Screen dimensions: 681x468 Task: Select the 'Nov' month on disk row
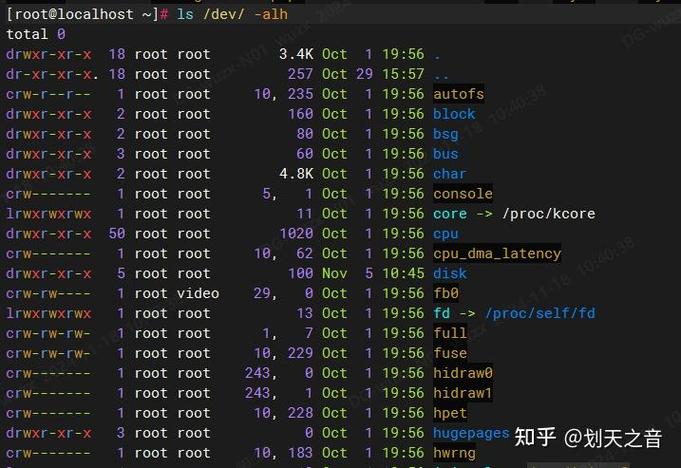(x=334, y=274)
